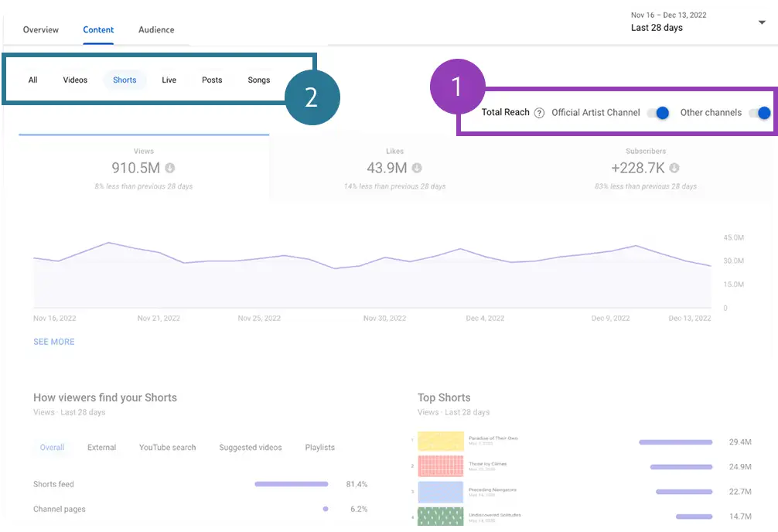This screenshot has height=532, width=778.
Task: Select the Likes metric card
Action: [395, 168]
